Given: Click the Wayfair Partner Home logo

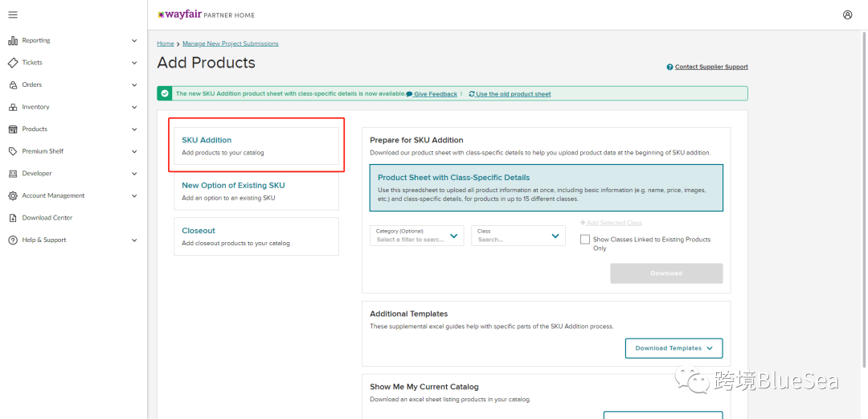Looking at the screenshot, I should (206, 15).
